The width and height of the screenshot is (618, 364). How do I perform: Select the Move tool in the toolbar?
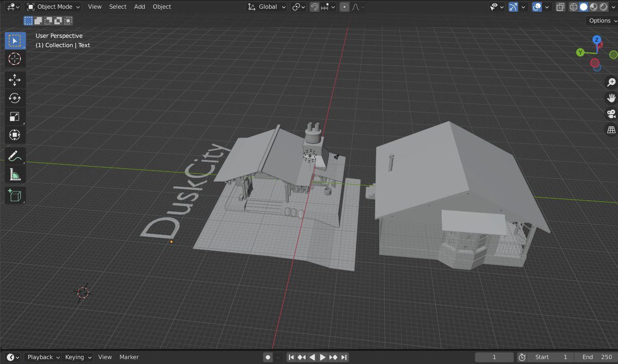coord(15,80)
